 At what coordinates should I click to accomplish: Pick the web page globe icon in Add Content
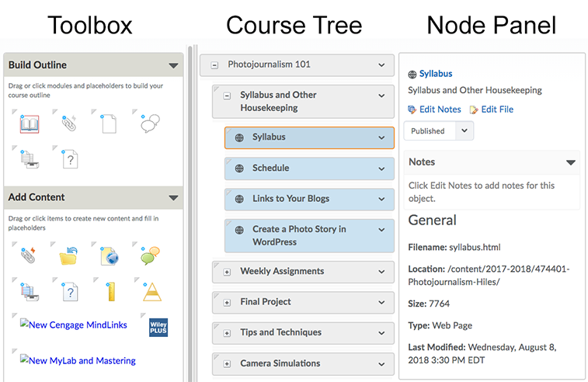point(109,255)
